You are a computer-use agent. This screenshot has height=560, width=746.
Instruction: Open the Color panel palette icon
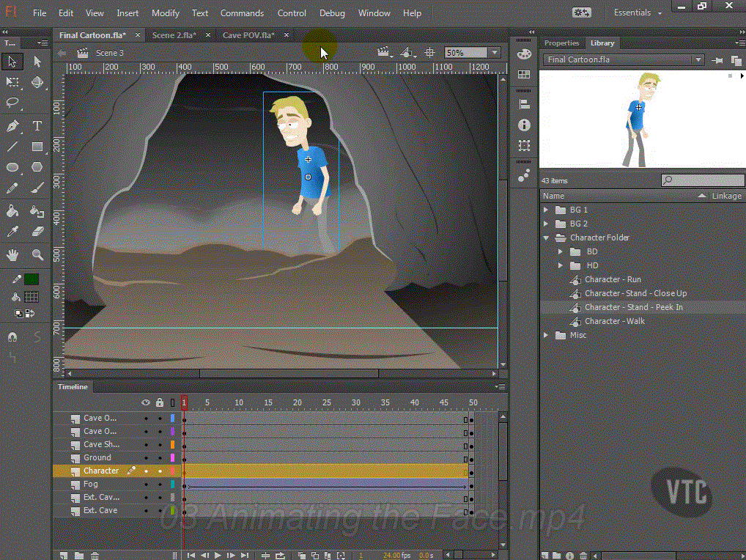[x=524, y=54]
